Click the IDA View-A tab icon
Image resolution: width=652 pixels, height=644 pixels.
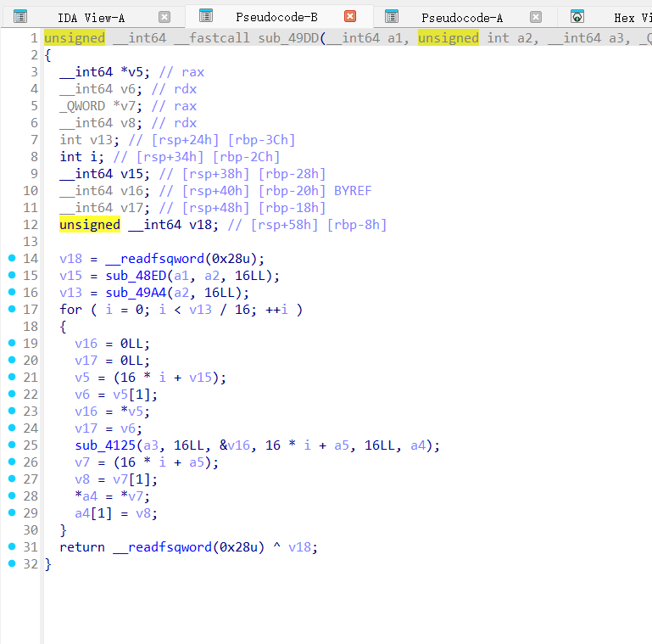(x=20, y=16)
